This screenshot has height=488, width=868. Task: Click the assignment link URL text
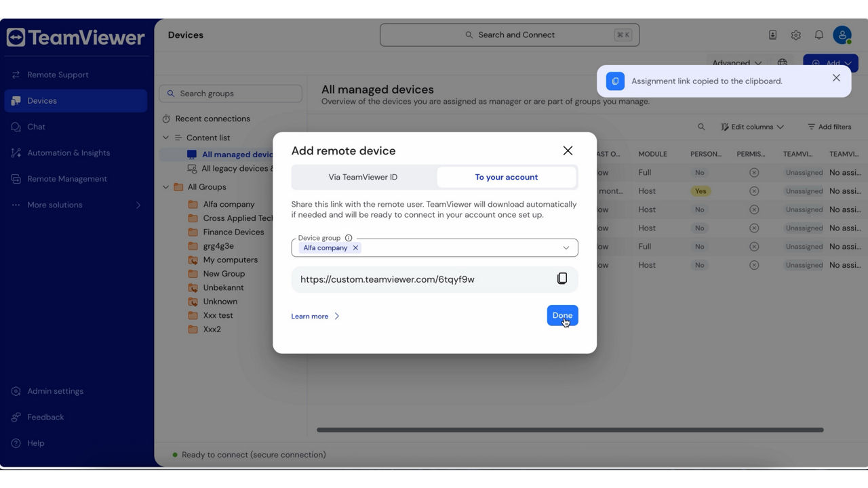click(387, 279)
